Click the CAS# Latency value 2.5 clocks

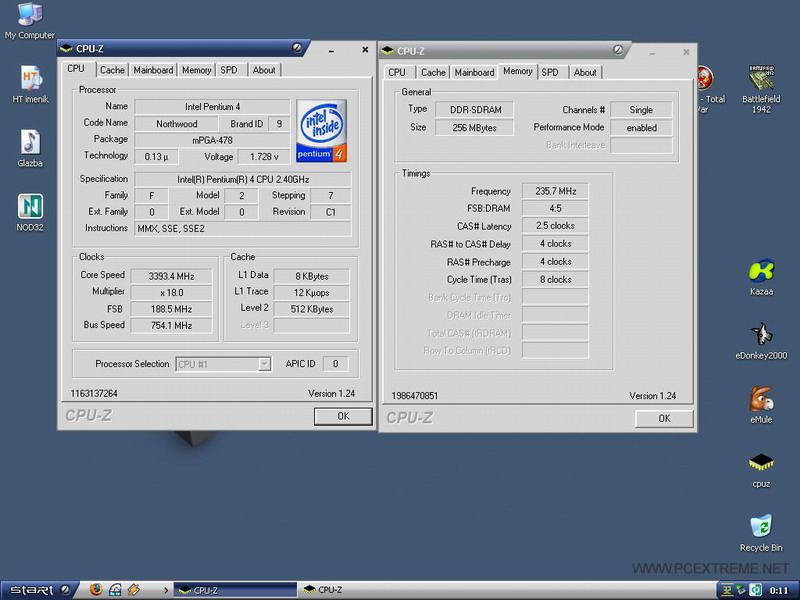[x=555, y=226]
